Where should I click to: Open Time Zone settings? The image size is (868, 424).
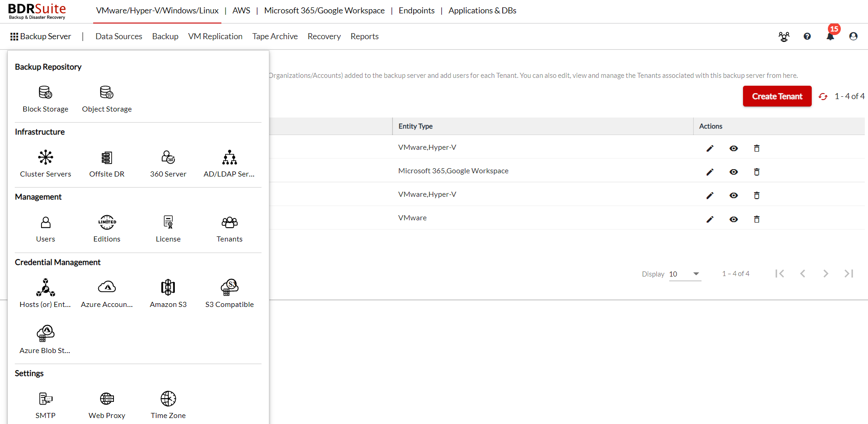pyautogui.click(x=168, y=405)
